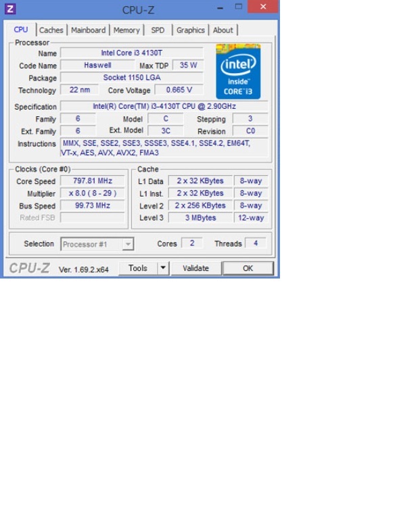Viewport: 420px width, 530px height.
Task: Show the About tab
Action: [223, 30]
